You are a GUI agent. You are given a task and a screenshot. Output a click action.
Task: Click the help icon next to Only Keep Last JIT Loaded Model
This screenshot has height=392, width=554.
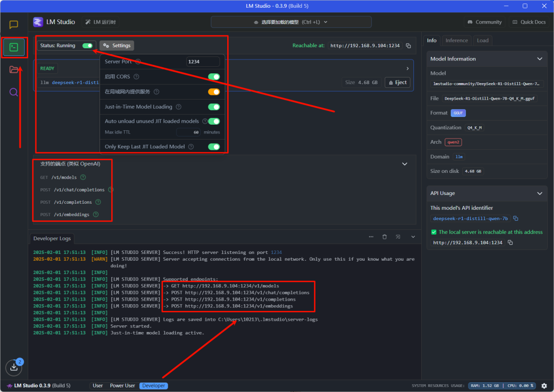tap(191, 147)
